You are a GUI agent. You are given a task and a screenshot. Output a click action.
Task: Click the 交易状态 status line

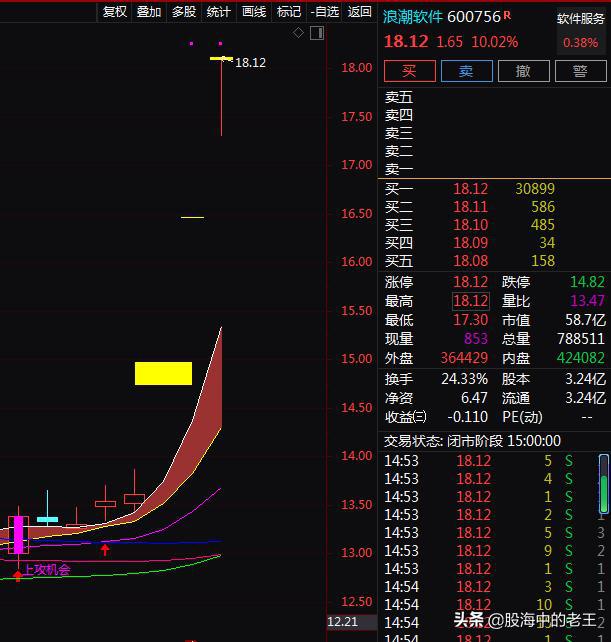pos(472,441)
